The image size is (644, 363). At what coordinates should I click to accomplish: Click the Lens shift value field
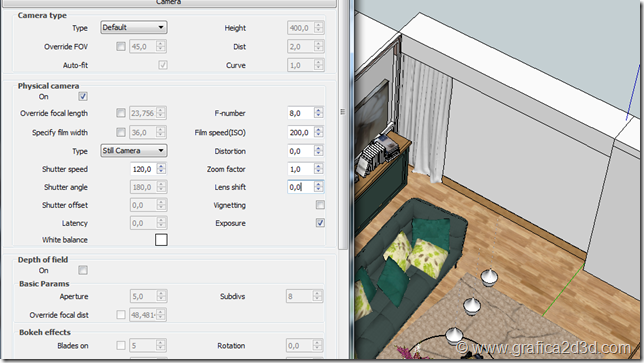301,187
